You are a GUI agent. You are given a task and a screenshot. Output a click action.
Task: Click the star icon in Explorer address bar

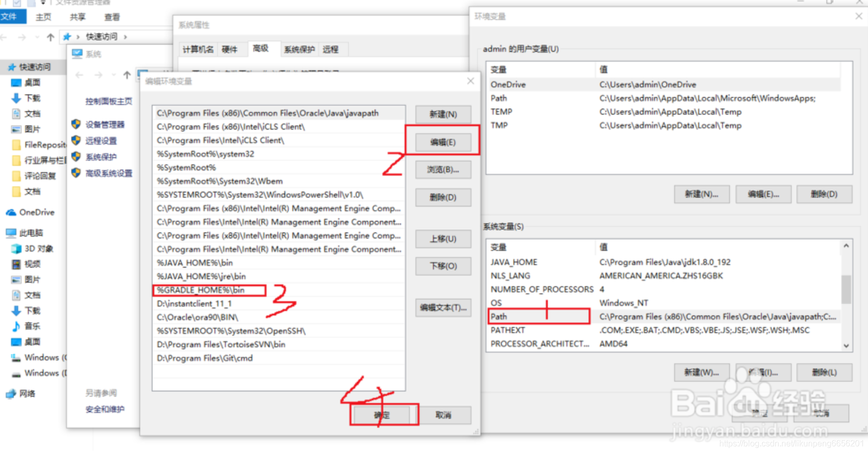coord(67,37)
